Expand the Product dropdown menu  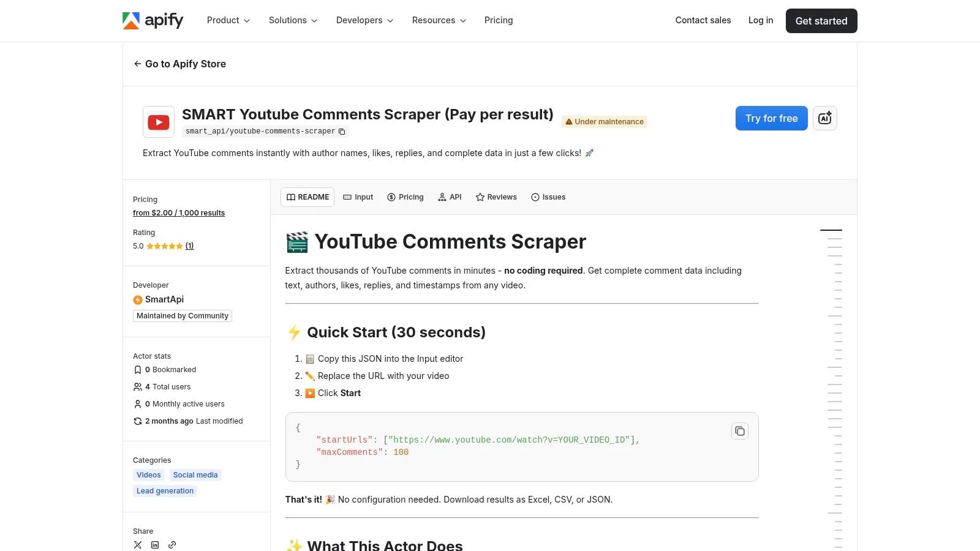click(x=228, y=20)
